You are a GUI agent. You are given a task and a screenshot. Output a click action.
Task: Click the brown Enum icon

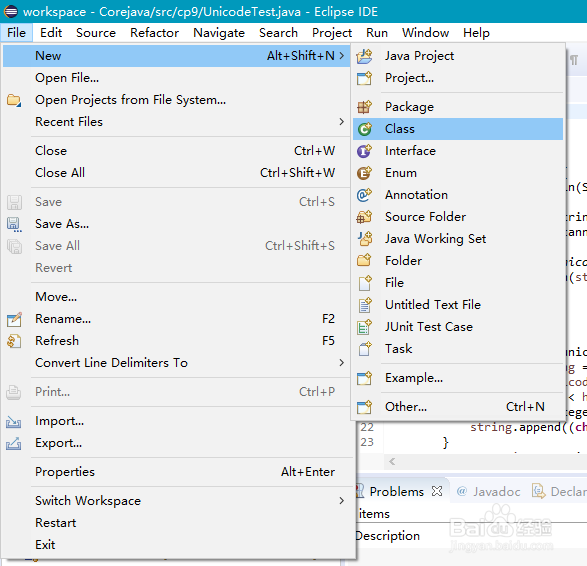pos(364,173)
